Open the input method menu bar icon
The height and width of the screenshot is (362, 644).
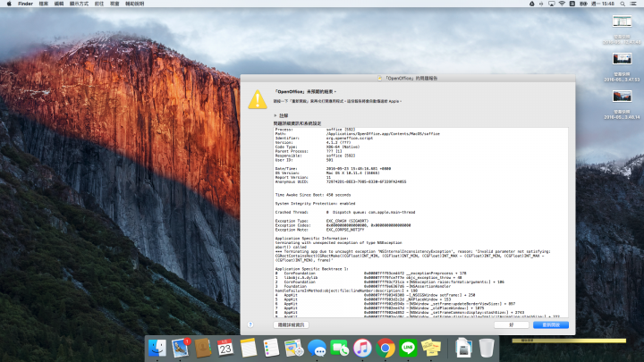tap(572, 4)
